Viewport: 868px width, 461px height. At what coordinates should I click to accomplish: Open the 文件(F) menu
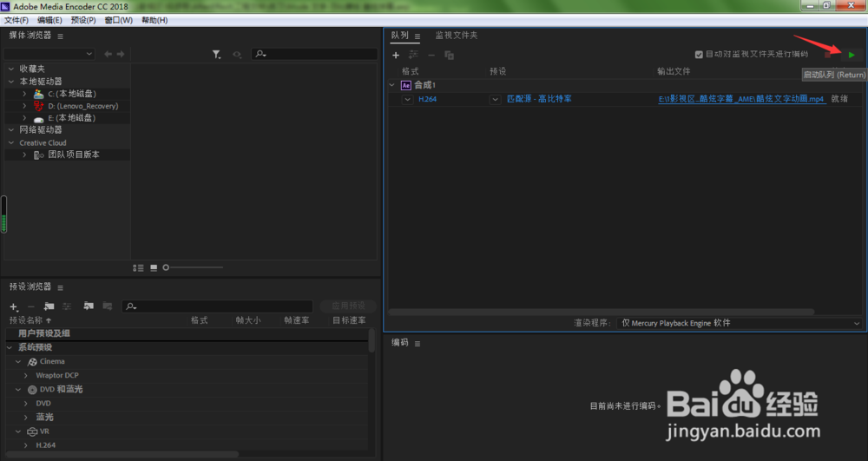[x=16, y=20]
